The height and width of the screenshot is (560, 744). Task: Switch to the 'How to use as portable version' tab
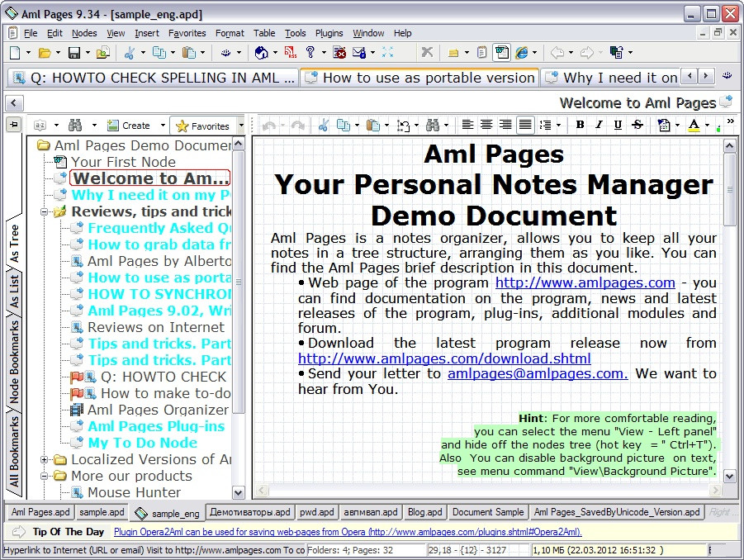click(x=420, y=78)
